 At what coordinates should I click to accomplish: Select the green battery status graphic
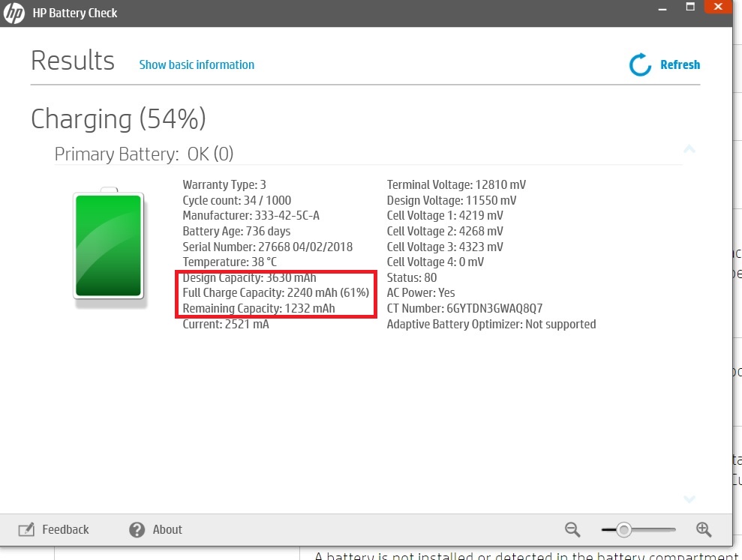pos(108,245)
